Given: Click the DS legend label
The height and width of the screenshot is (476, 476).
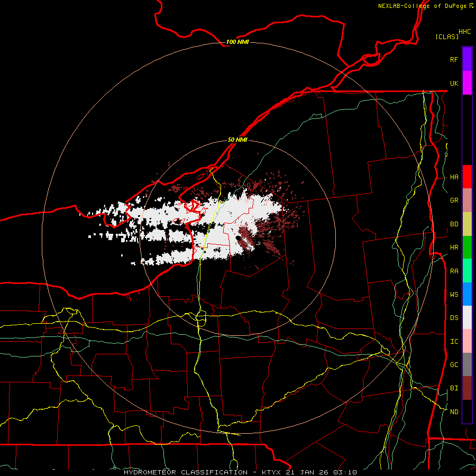Looking at the screenshot, I should click(454, 317).
